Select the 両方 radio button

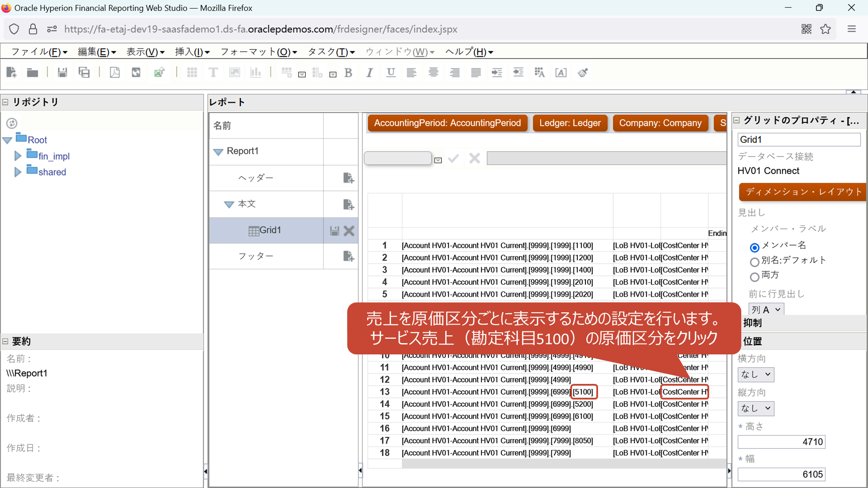754,277
